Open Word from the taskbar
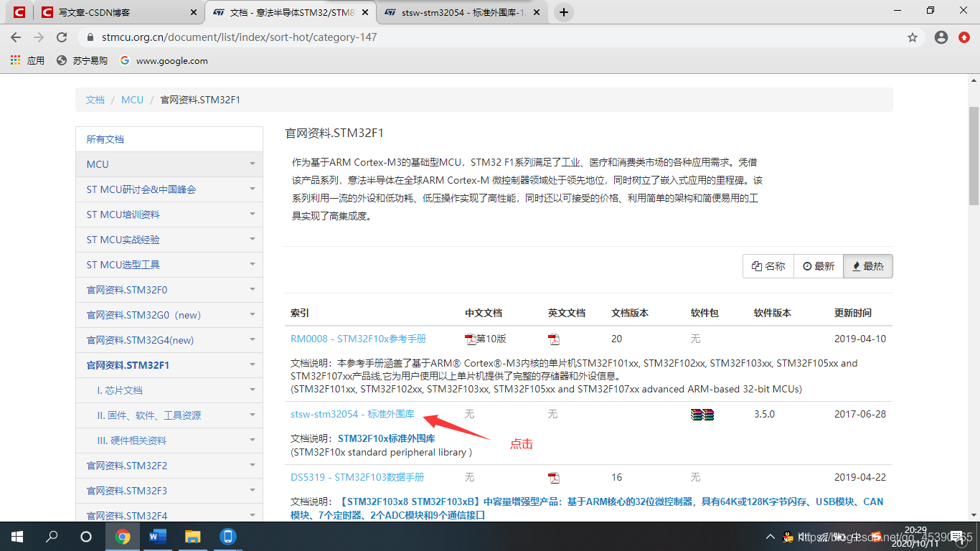Image resolution: width=980 pixels, height=551 pixels. coord(158,536)
